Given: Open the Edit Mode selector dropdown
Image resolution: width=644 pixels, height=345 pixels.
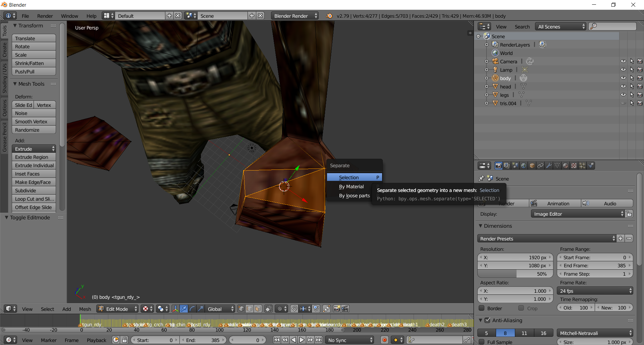Looking at the screenshot, I should click(x=117, y=309).
